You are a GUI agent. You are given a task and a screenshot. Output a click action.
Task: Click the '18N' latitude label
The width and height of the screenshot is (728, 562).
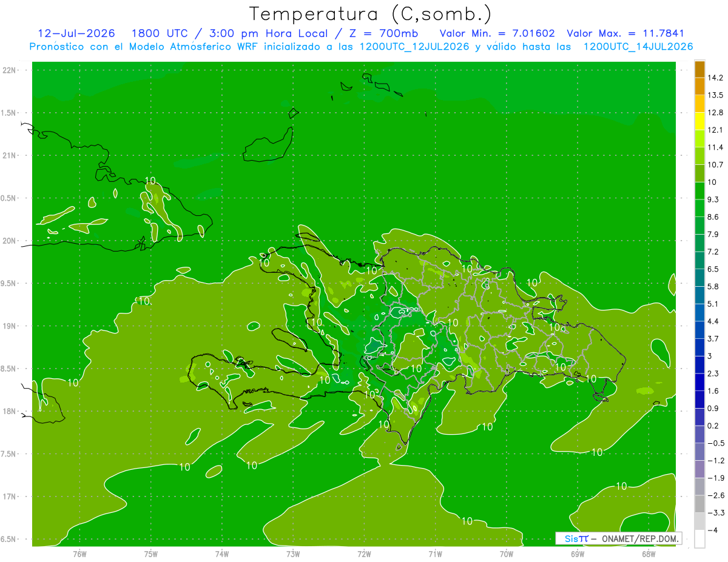8,411
